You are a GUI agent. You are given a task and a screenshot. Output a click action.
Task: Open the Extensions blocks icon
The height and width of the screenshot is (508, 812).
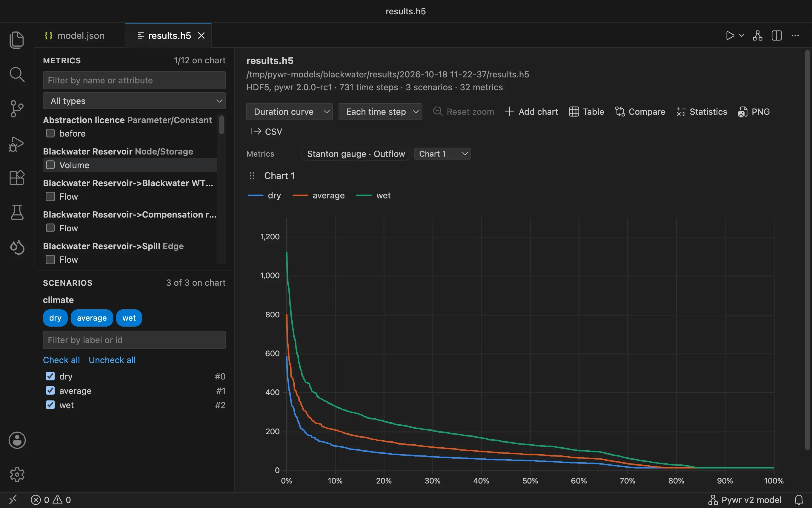click(17, 178)
